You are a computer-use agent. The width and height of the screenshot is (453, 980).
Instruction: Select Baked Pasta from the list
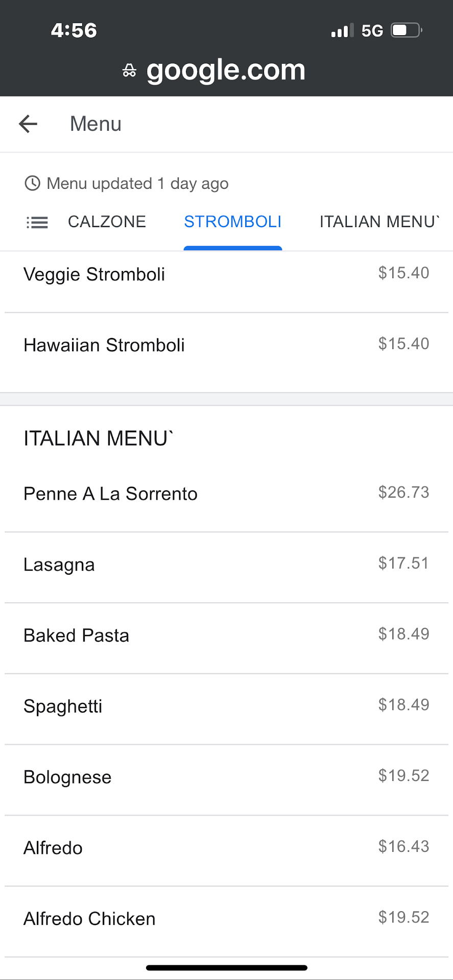coord(77,636)
